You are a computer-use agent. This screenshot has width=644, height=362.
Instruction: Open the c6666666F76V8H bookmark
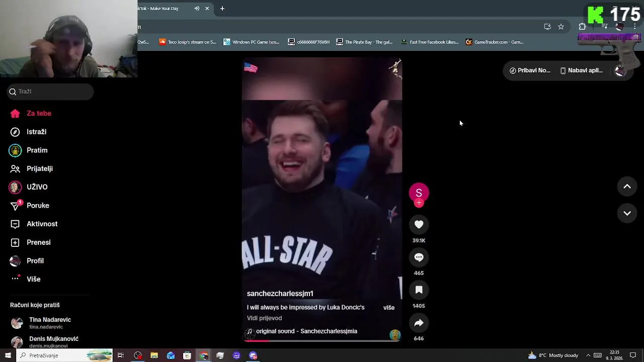(x=309, y=42)
